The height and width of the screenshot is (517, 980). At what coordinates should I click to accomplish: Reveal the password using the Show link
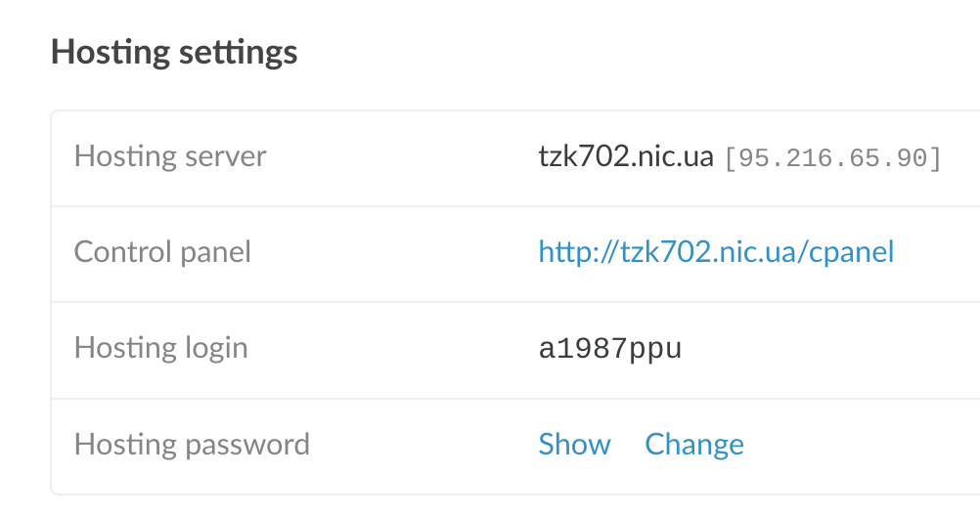574,445
